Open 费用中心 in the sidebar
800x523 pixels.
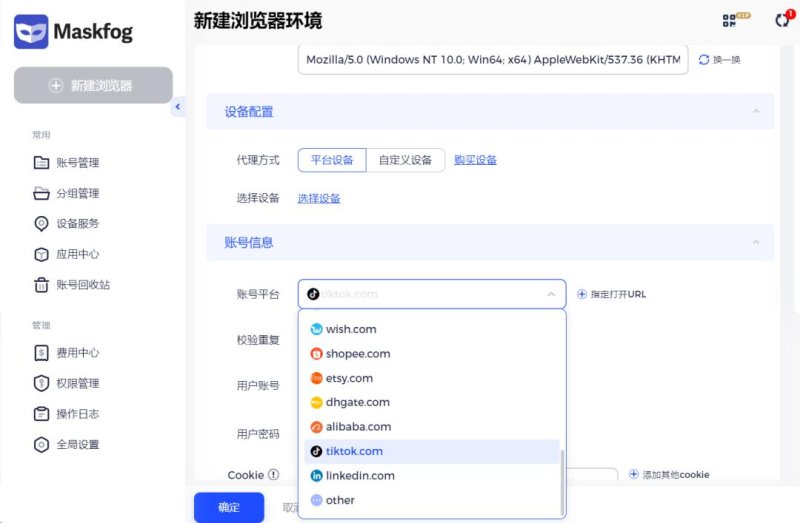coord(78,353)
